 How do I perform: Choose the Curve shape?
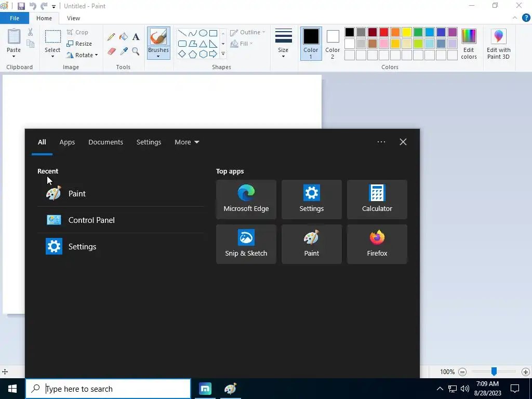tap(193, 33)
